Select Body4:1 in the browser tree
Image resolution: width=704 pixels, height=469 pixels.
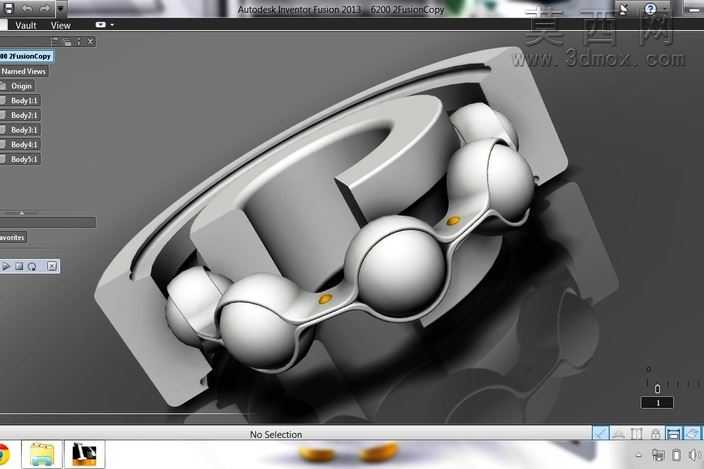click(x=24, y=145)
